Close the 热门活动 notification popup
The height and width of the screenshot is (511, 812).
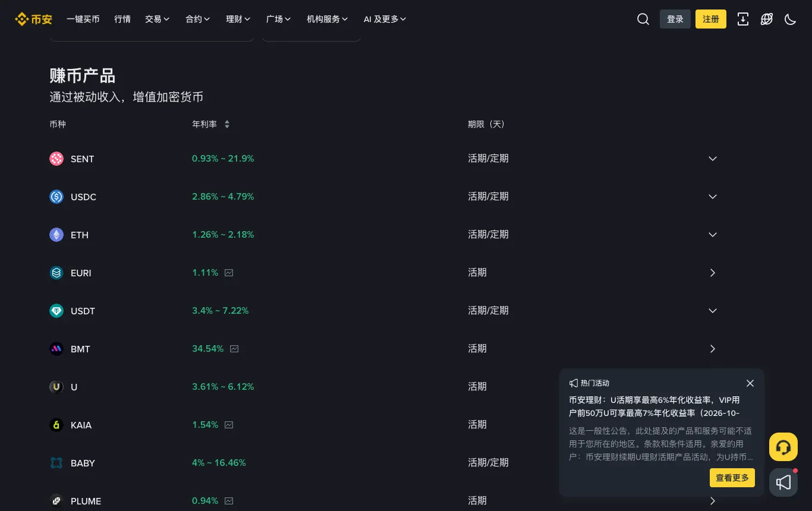click(x=750, y=383)
